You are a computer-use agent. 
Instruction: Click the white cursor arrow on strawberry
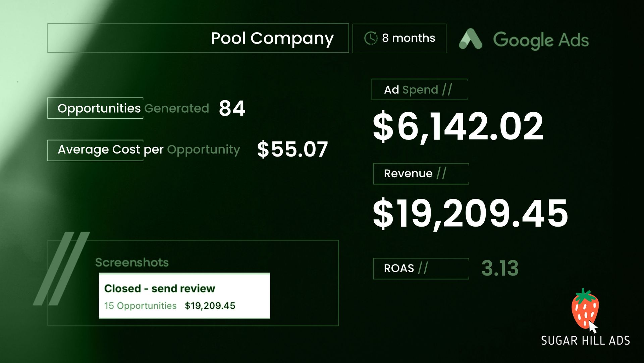pyautogui.click(x=593, y=327)
